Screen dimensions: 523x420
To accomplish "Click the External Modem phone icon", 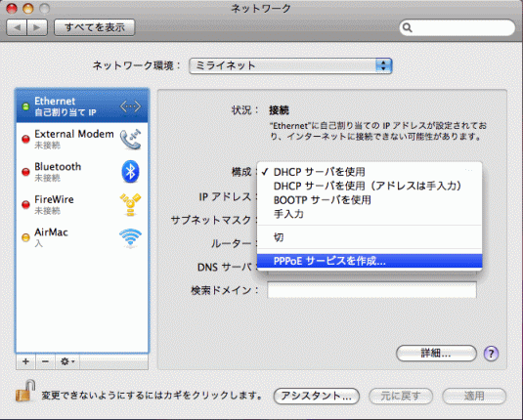I will pos(130,140).
